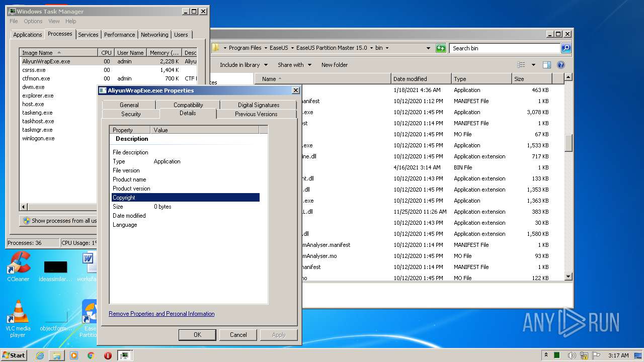Viewport: 644px width, 362px height.
Task: Sort files by Date modified column
Action: click(x=421, y=79)
